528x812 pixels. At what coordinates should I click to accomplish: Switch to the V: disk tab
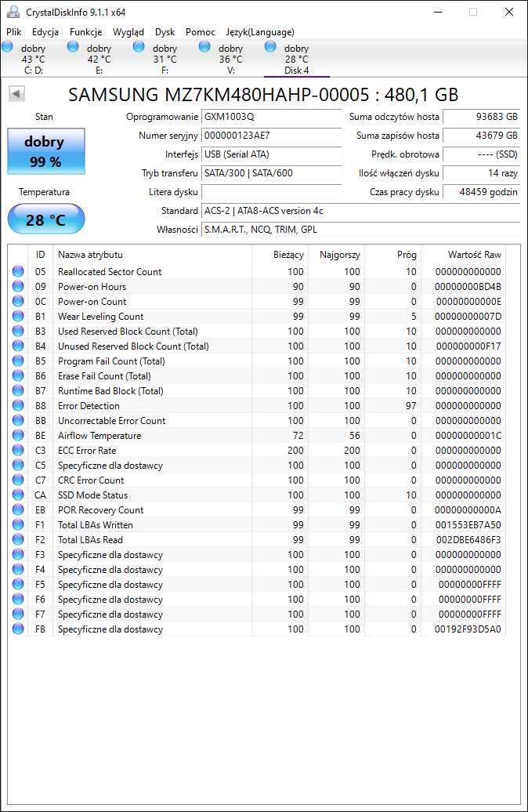(x=230, y=59)
